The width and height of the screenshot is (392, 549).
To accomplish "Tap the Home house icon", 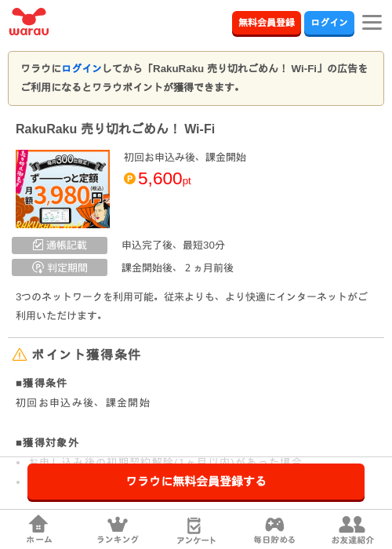I will tap(38, 524).
